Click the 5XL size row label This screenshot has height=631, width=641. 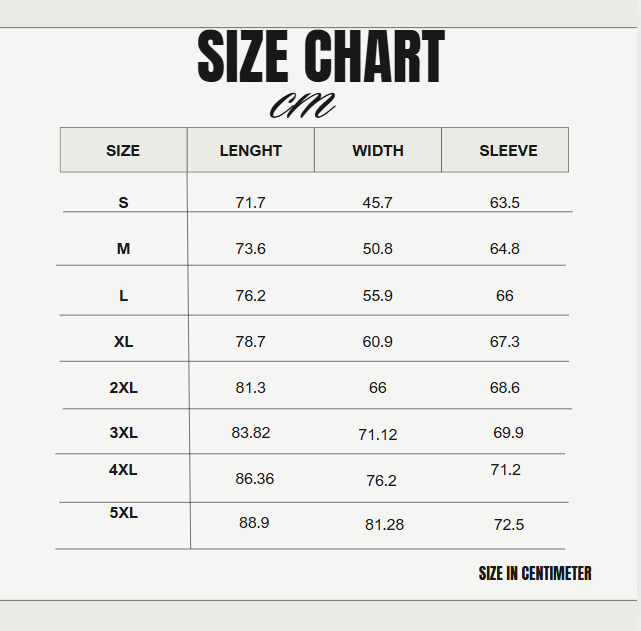click(x=123, y=513)
